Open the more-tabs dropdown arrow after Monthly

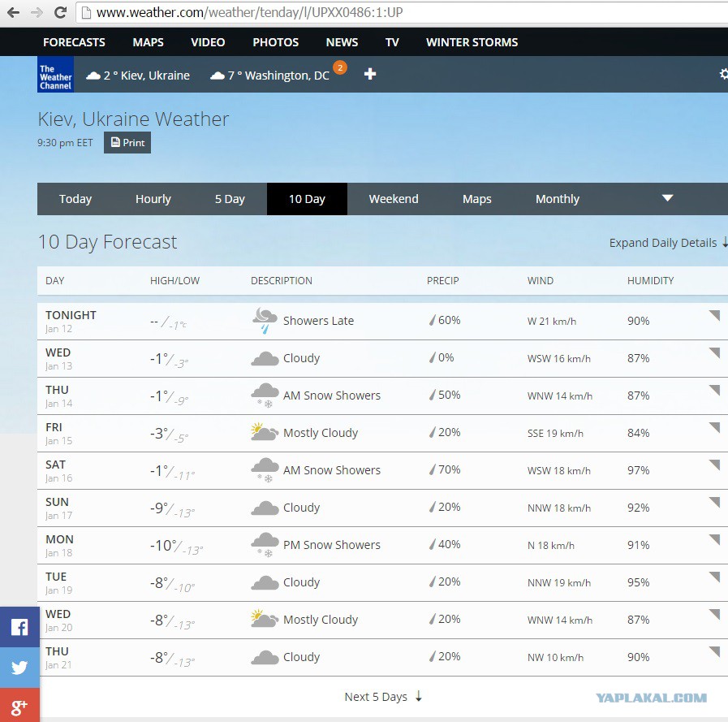coord(668,198)
